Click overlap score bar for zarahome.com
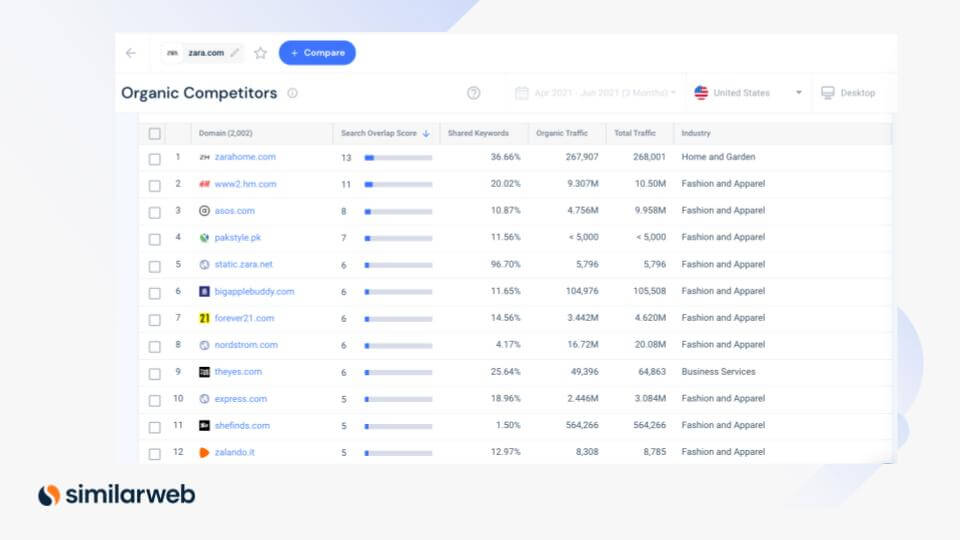 398,158
